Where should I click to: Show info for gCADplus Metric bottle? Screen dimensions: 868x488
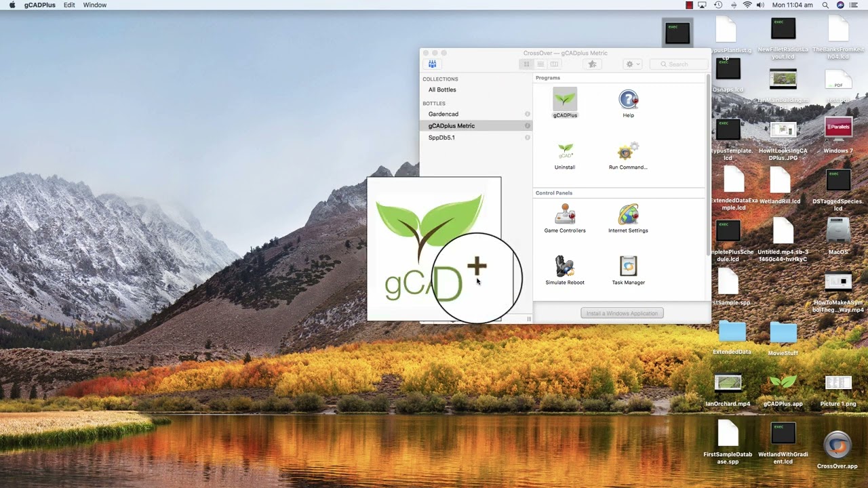(x=527, y=125)
